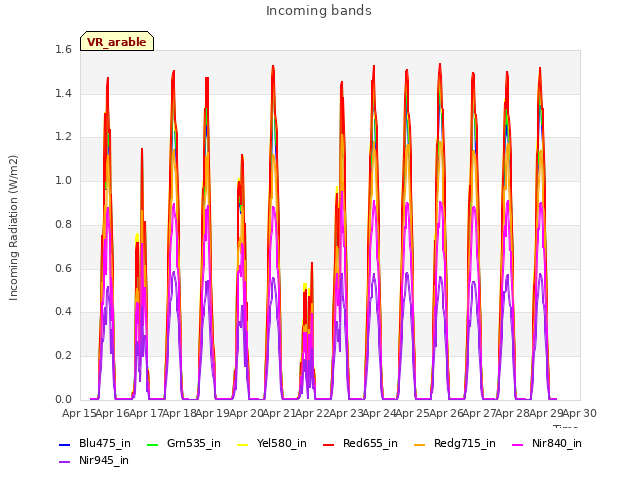Click the 0.0 y-axis tick label
The width and height of the screenshot is (640, 480).
(x=63, y=399)
